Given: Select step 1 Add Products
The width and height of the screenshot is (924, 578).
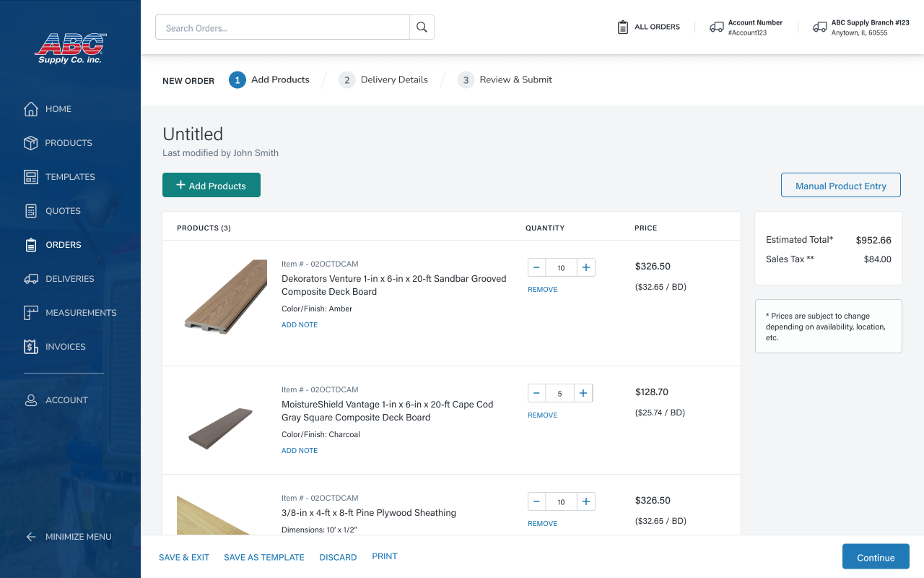Looking at the screenshot, I should [269, 79].
